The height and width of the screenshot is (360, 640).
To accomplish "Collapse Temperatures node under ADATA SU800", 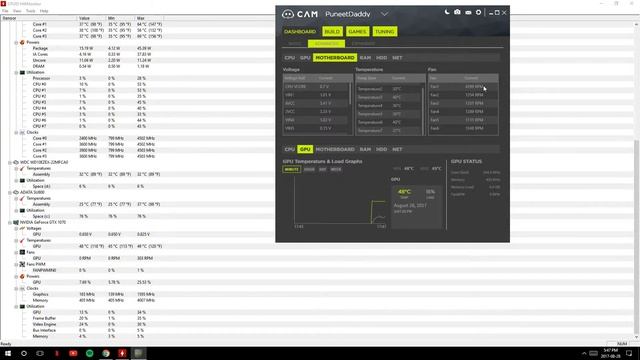I will pyautogui.click(x=16, y=199).
